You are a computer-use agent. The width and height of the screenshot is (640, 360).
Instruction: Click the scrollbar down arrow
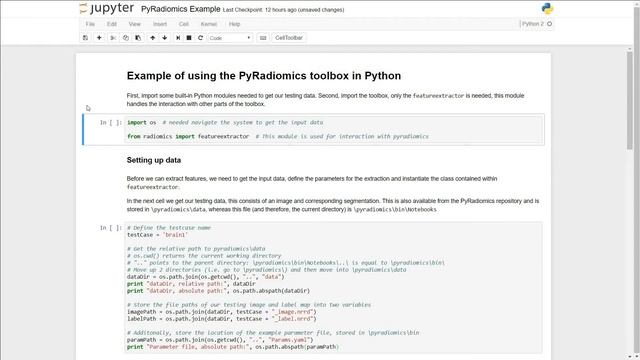point(630,356)
